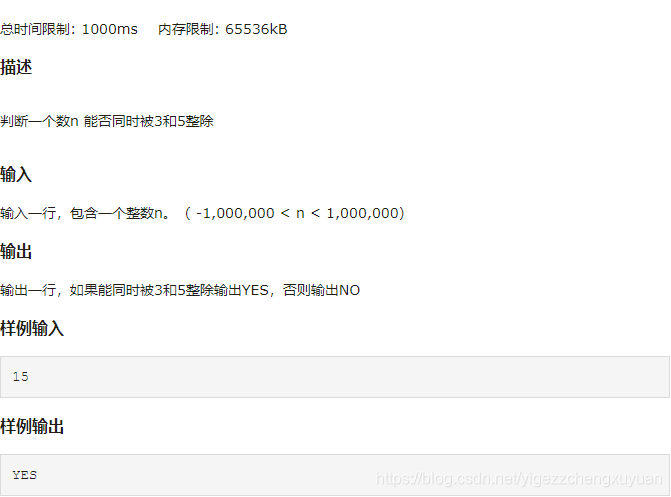The width and height of the screenshot is (671, 497).
Task: Click the sample output box containing YES
Action: [335, 475]
